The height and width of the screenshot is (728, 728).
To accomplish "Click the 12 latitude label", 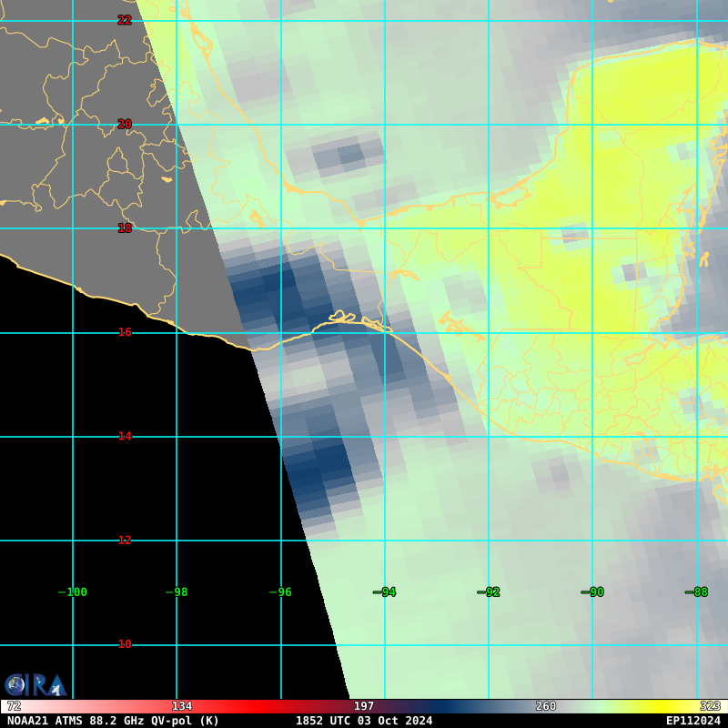I will click(x=125, y=540).
